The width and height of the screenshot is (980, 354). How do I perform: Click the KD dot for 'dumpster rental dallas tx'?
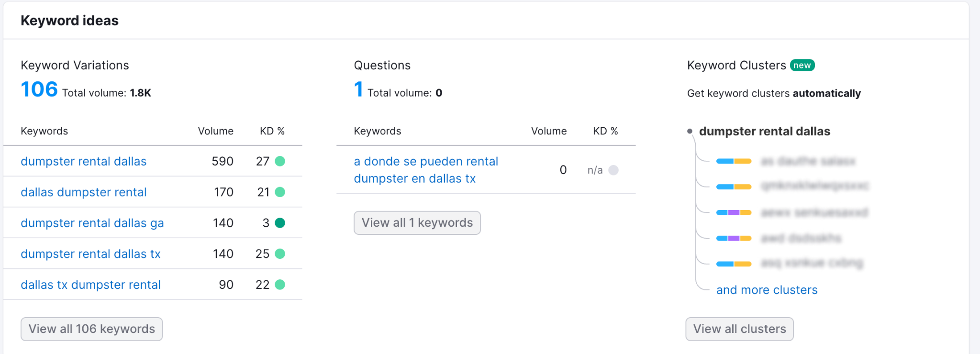280,254
